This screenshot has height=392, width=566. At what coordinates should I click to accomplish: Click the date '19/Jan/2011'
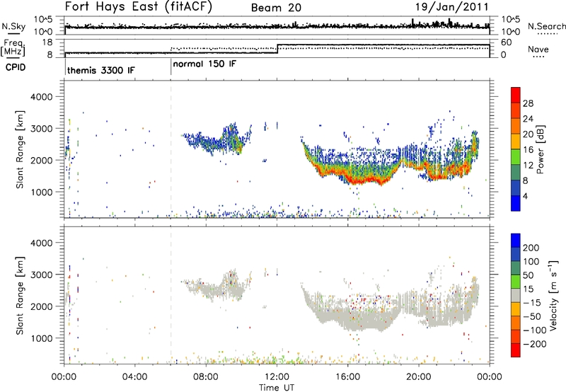point(452,6)
